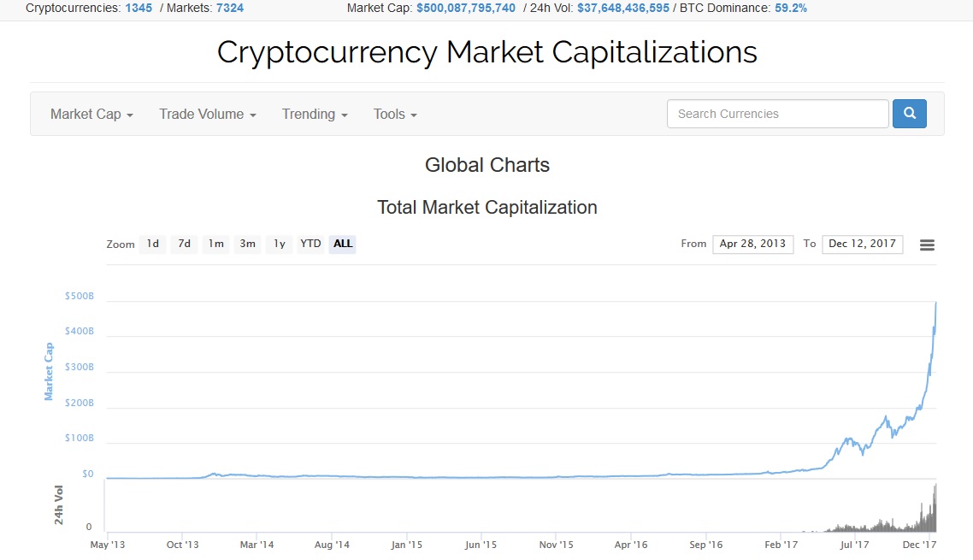Image resolution: width=973 pixels, height=560 pixels.
Task: Open the chart hamburger export menu
Action: point(927,245)
